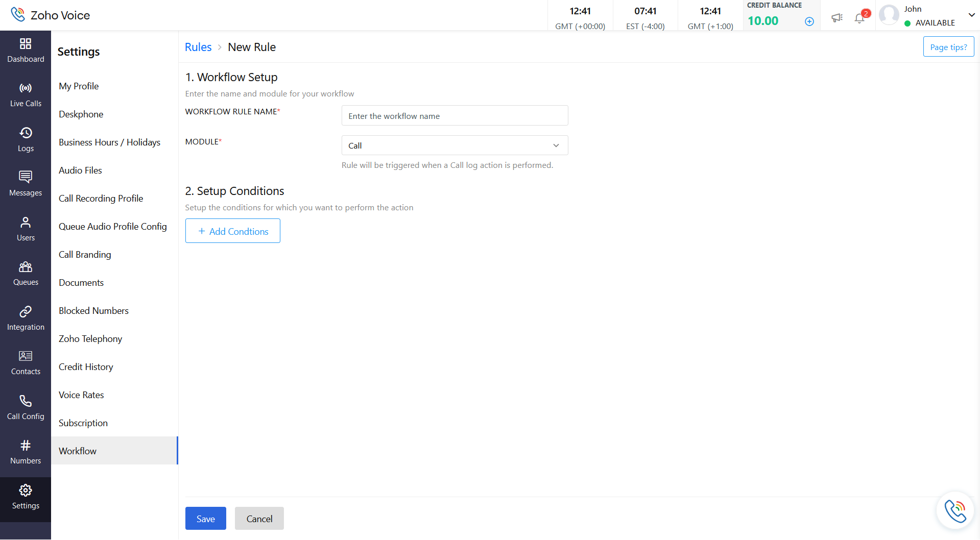
Task: Select Workflow in settings menu
Action: coord(114,451)
